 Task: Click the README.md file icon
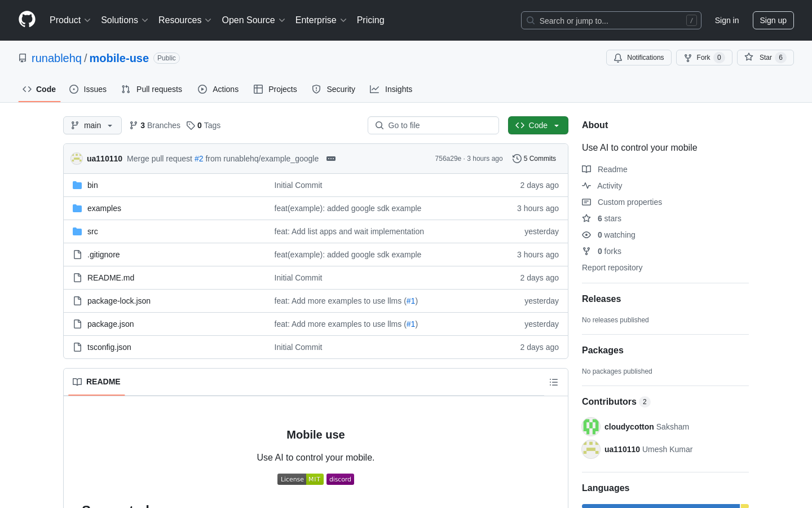77,278
